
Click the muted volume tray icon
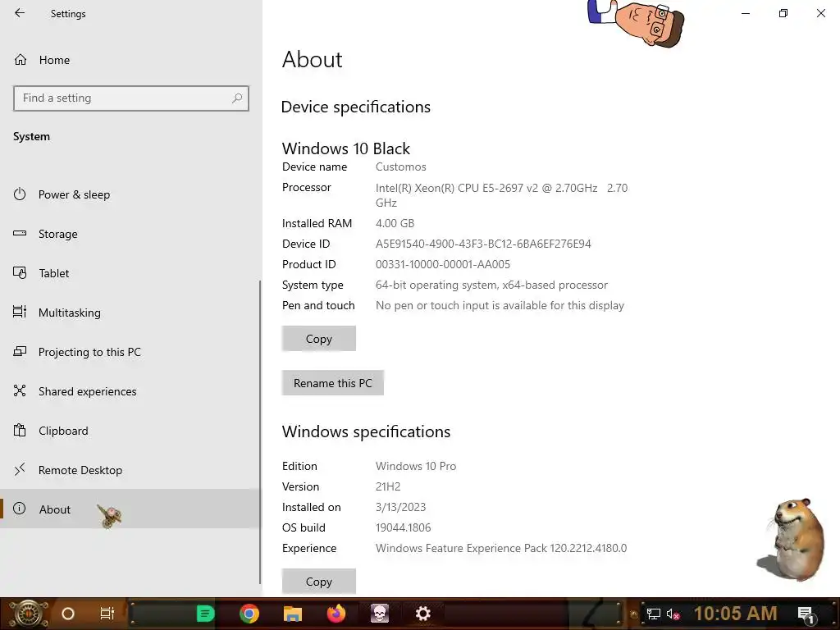pyautogui.click(x=673, y=614)
